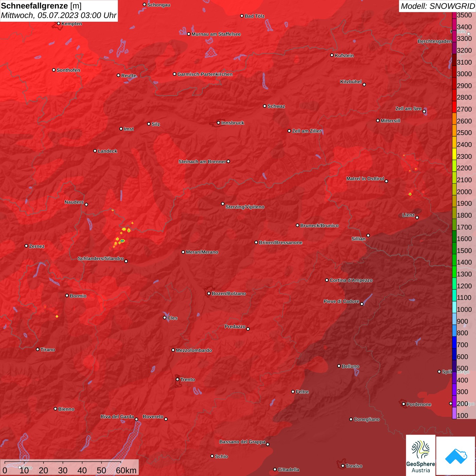Click the Imst label
This screenshot has width=476, height=476.
[129, 129]
